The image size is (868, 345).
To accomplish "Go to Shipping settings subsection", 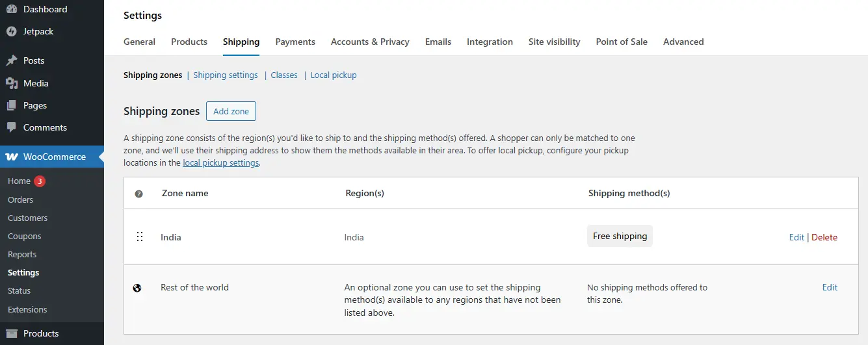I will click(x=226, y=75).
